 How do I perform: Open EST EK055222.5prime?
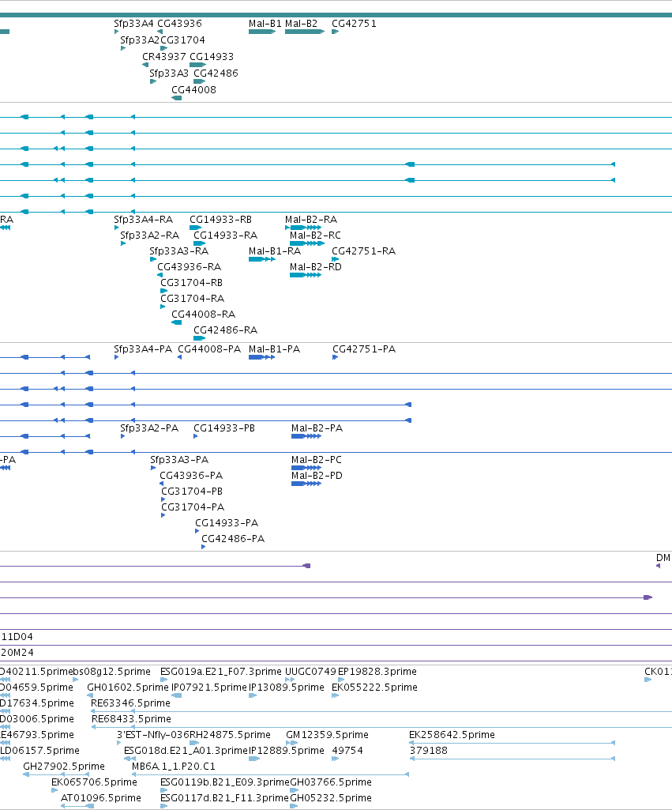(x=375, y=688)
